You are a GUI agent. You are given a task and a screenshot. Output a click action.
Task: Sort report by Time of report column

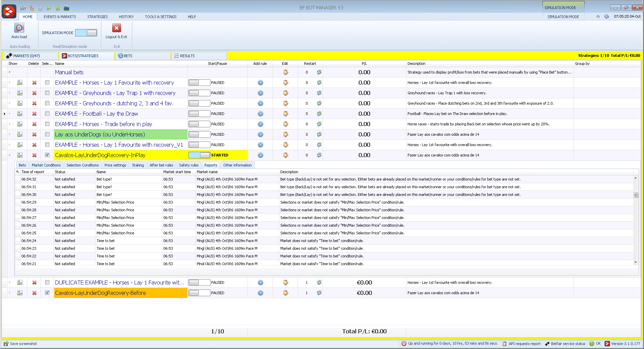click(37, 172)
